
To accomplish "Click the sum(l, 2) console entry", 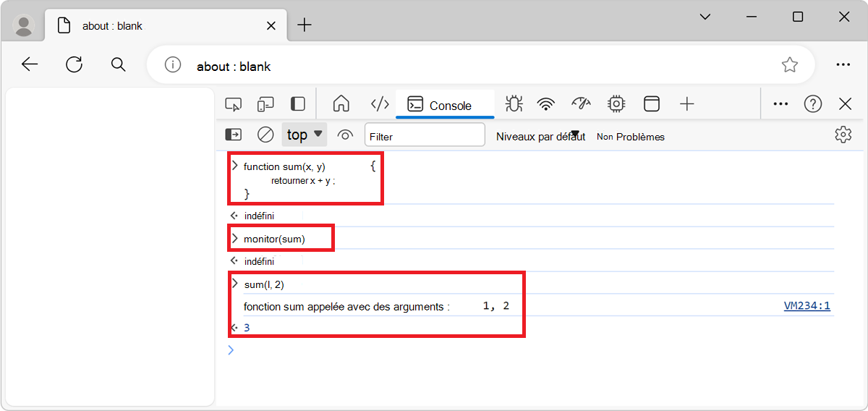I will point(264,284).
